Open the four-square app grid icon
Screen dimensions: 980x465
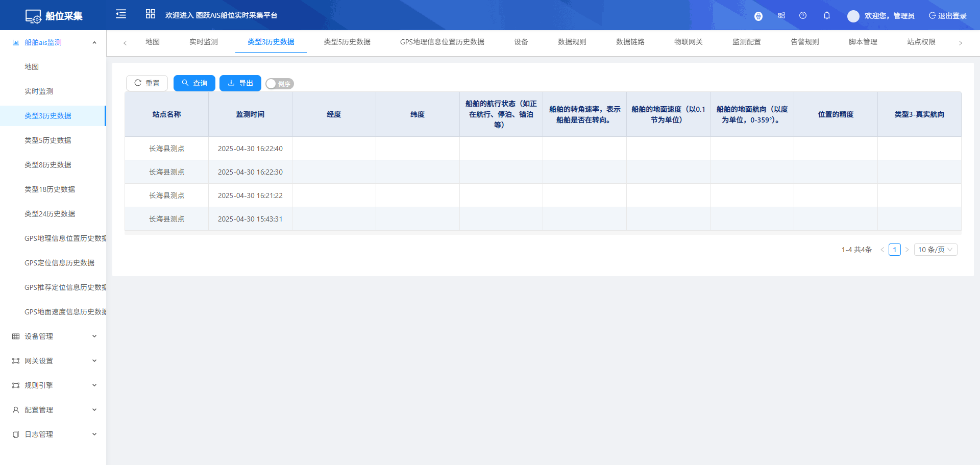pos(150,14)
